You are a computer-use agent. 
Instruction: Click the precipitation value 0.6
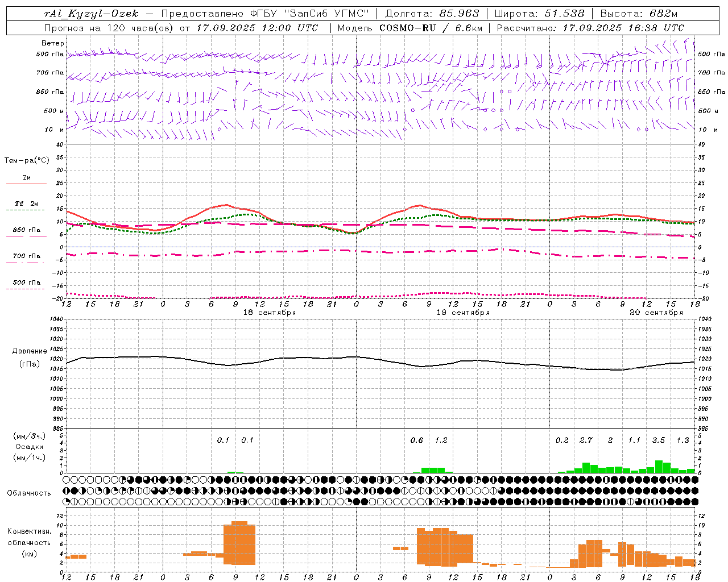(417, 440)
